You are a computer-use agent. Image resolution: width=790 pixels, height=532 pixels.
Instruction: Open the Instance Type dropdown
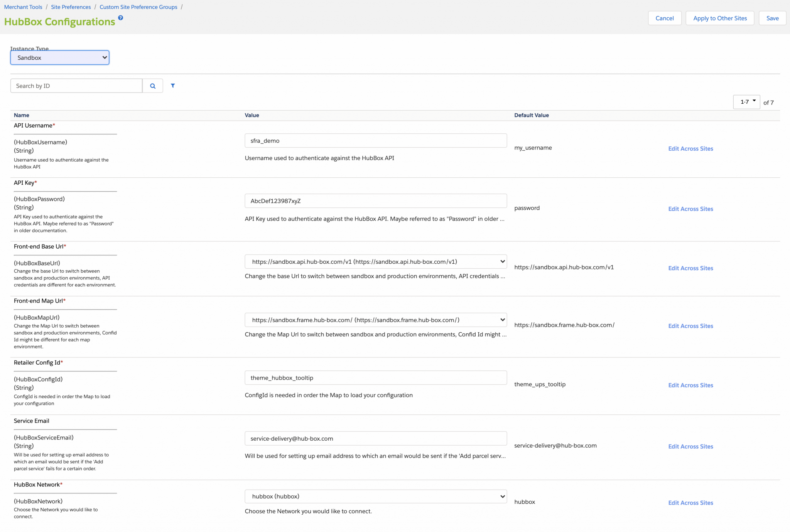tap(60, 58)
